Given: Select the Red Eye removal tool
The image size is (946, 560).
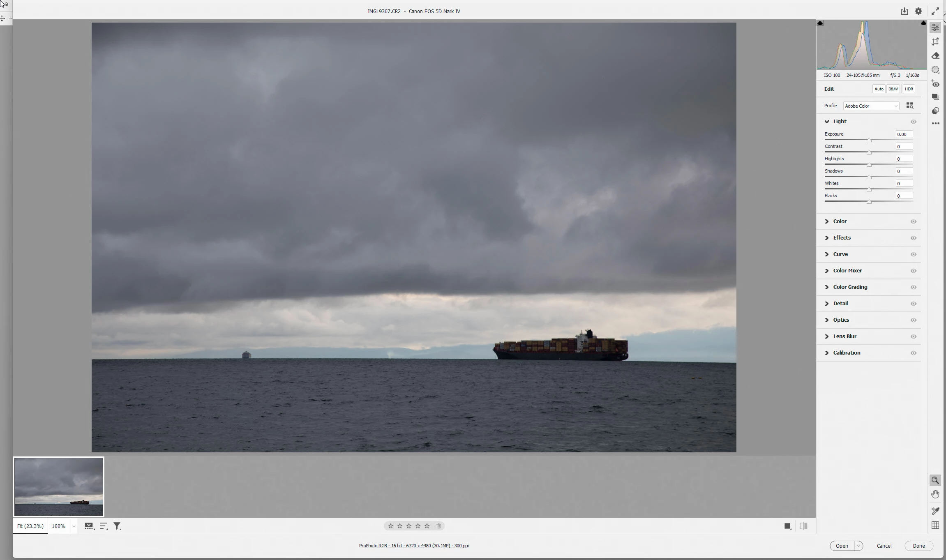Looking at the screenshot, I should pos(935,84).
